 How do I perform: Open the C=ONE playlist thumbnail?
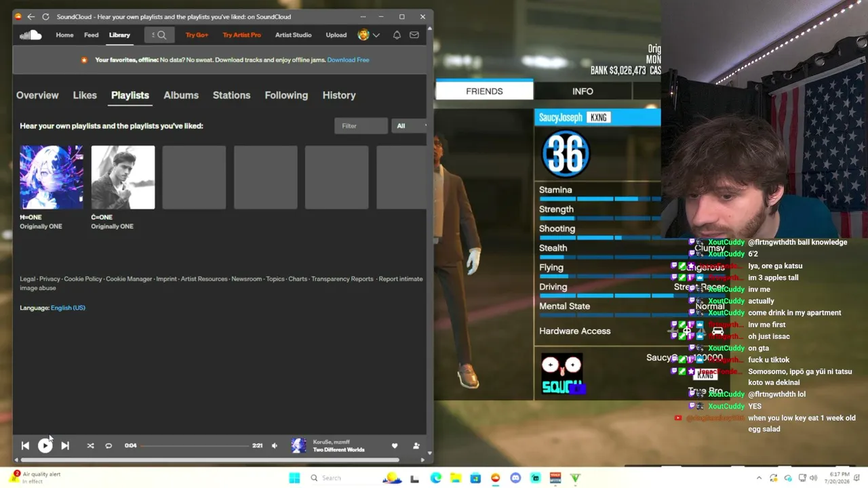click(x=123, y=178)
